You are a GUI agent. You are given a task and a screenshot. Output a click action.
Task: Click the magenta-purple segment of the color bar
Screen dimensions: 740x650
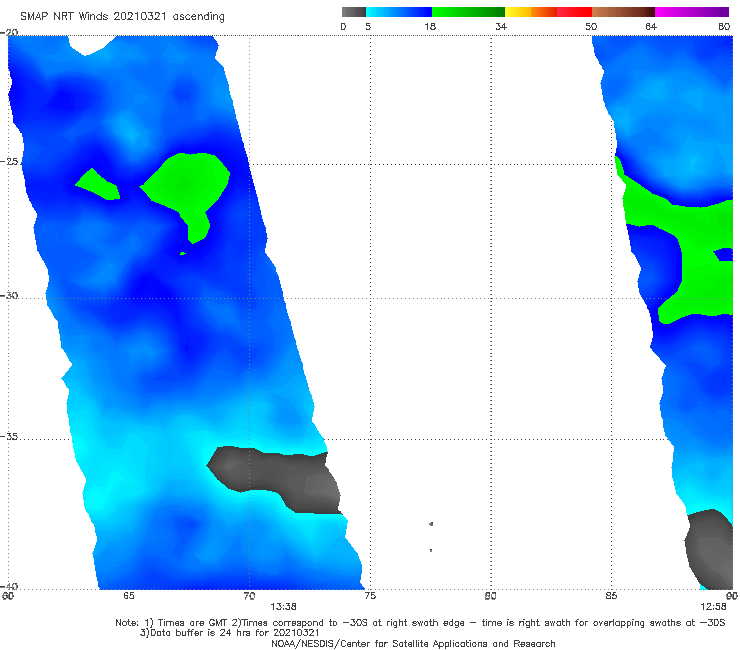(x=691, y=12)
